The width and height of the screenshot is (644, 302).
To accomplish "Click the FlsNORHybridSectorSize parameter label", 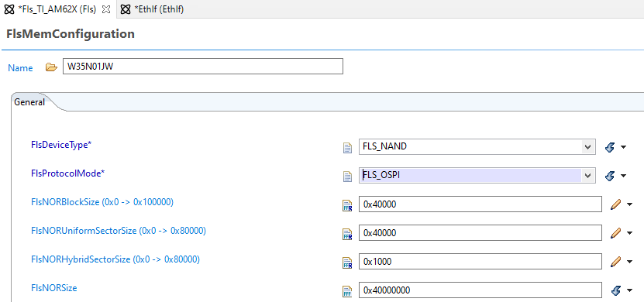I will click(115, 259).
